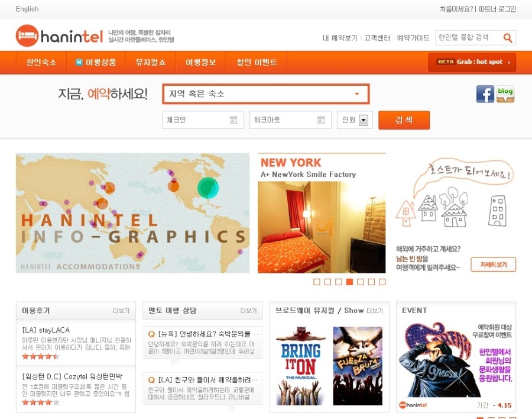Click the orange 검색 search button
The image size is (532, 419).
pos(404,120)
